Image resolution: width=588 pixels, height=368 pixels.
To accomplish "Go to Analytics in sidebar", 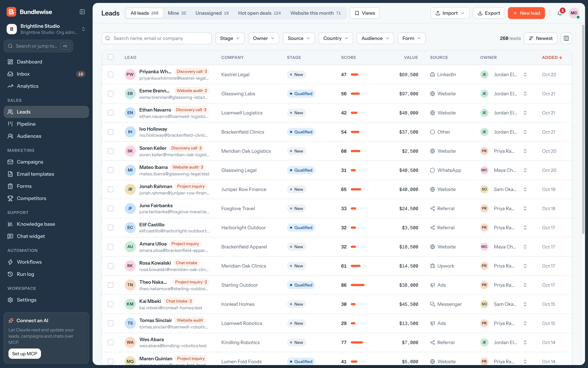I will pos(46,86).
